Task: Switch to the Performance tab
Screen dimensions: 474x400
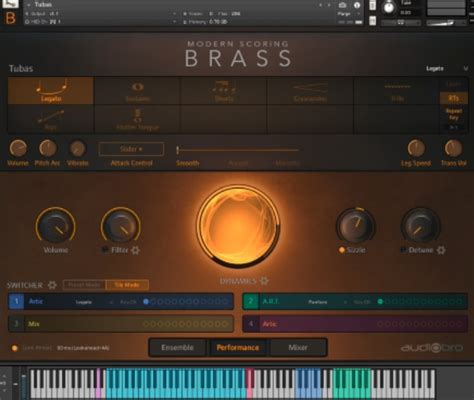Action: (x=238, y=348)
